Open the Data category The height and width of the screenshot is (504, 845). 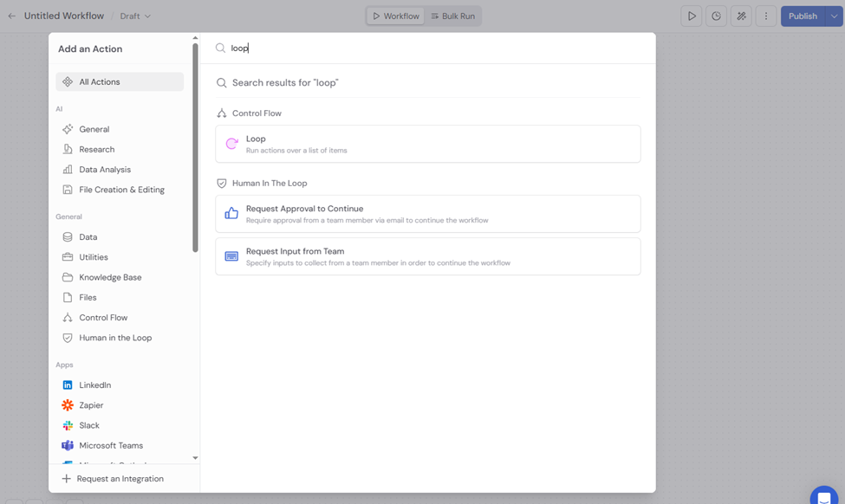pyautogui.click(x=120, y=237)
